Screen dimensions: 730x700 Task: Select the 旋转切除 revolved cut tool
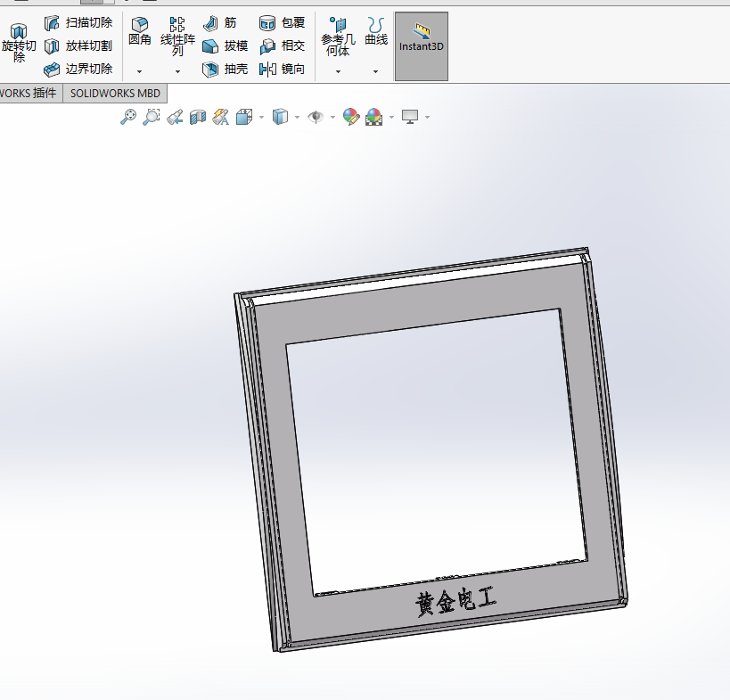[x=19, y=44]
